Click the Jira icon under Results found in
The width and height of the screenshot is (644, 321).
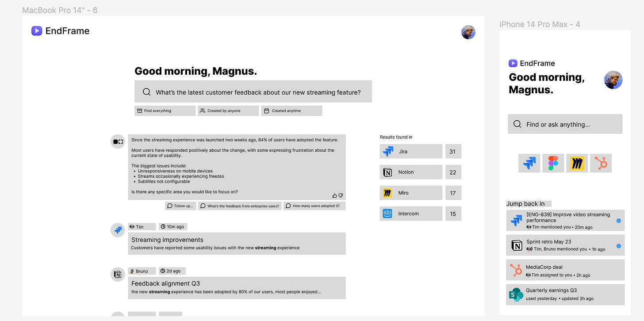[x=388, y=151]
